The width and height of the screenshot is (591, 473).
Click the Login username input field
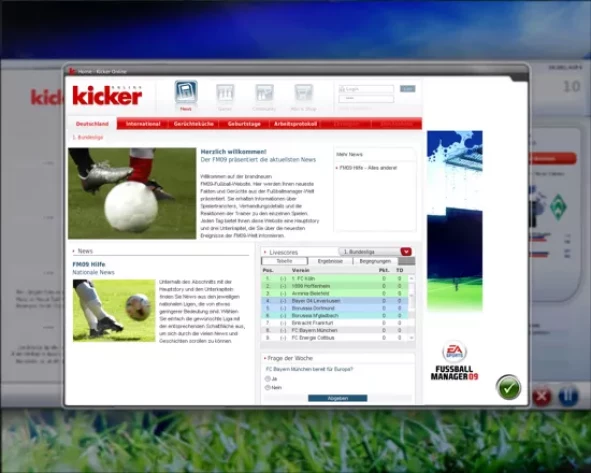(366, 89)
